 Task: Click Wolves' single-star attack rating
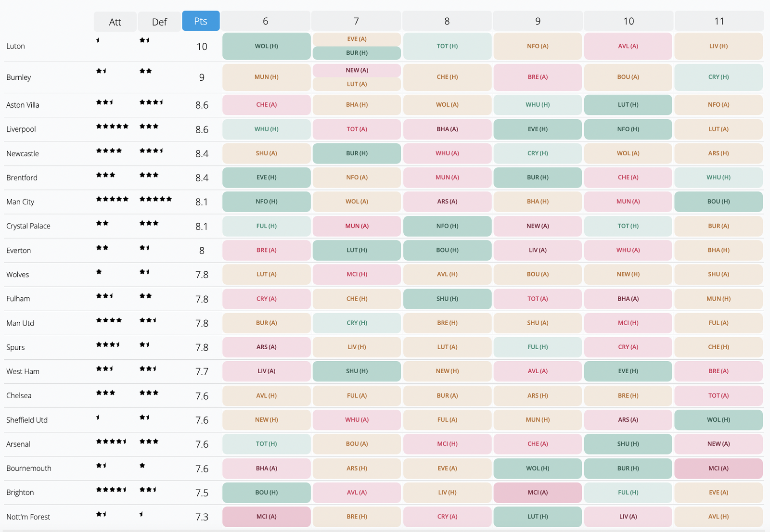click(x=99, y=272)
